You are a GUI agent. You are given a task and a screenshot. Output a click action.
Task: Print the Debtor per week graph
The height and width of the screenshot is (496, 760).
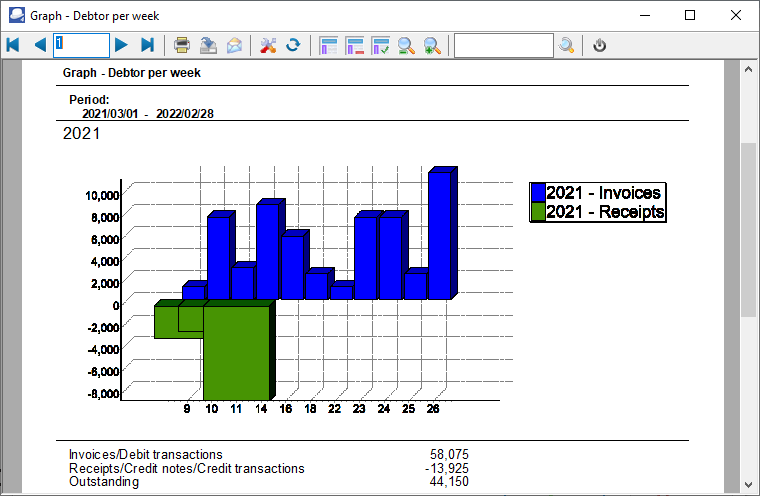(182, 45)
